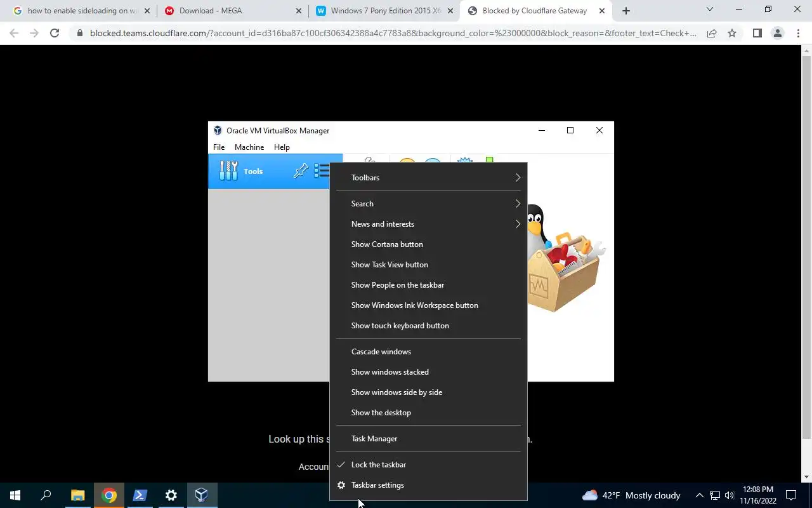Close the MEGA Download tab
Image resolution: width=812 pixels, height=508 pixels.
pos(299,11)
